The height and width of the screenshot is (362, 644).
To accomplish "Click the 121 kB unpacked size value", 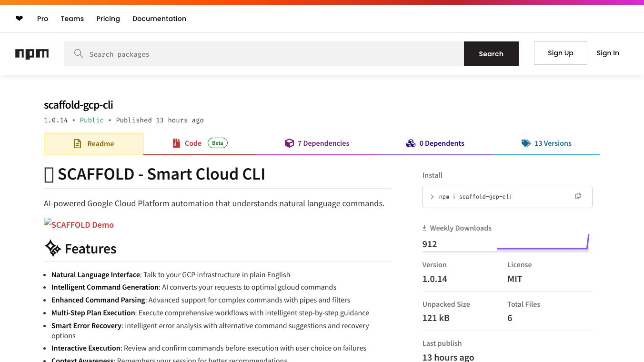I will [x=436, y=318].
